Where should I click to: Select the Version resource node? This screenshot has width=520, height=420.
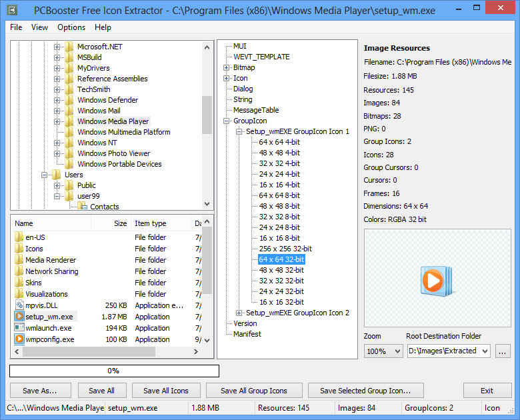245,323
